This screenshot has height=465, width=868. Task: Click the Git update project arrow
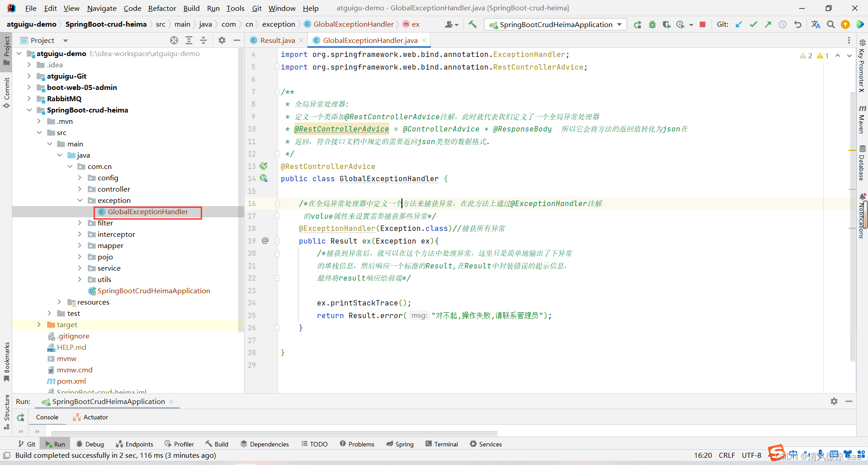(739, 24)
